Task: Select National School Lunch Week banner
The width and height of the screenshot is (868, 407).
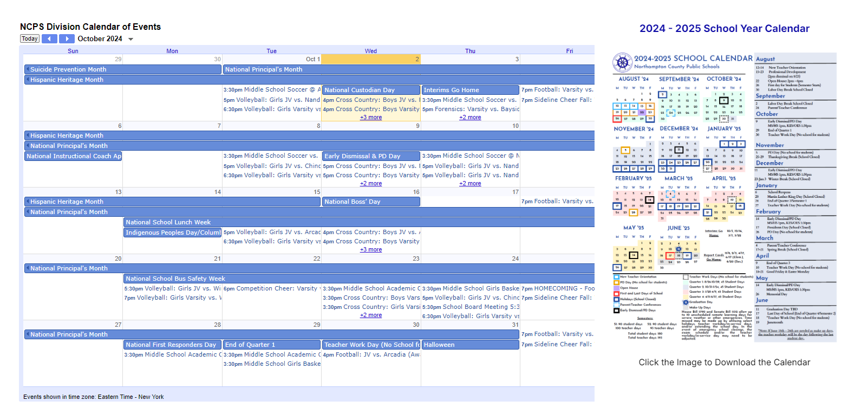Action: pyautogui.click(x=359, y=222)
